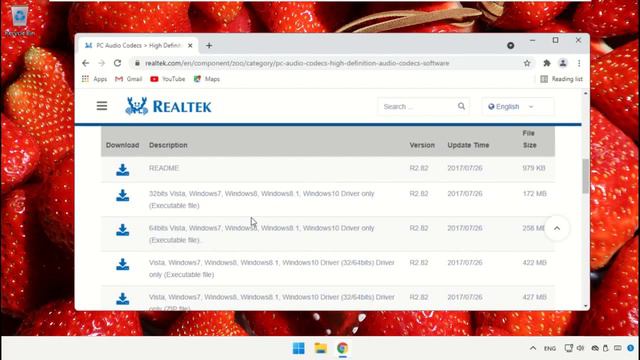
Task: Download the 64bits Vista Windows driver executable
Action: tap(122, 230)
